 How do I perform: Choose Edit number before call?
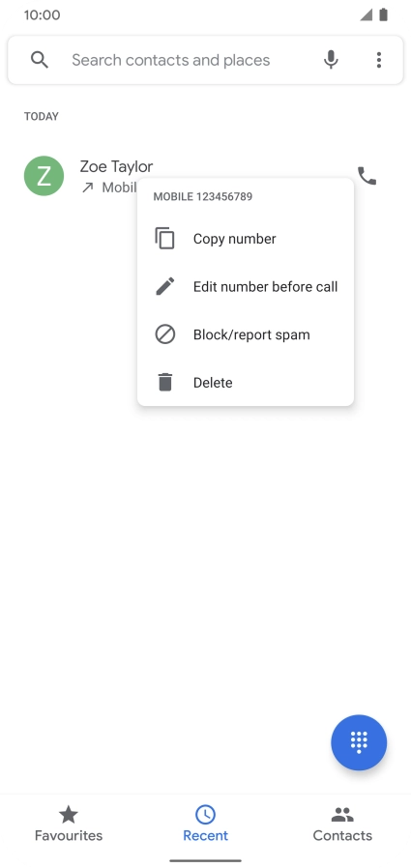(x=246, y=287)
